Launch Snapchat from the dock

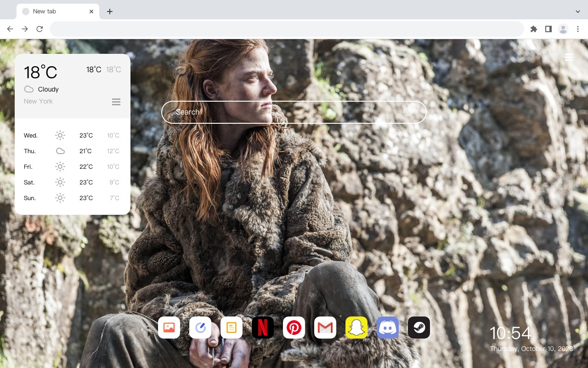[356, 328]
